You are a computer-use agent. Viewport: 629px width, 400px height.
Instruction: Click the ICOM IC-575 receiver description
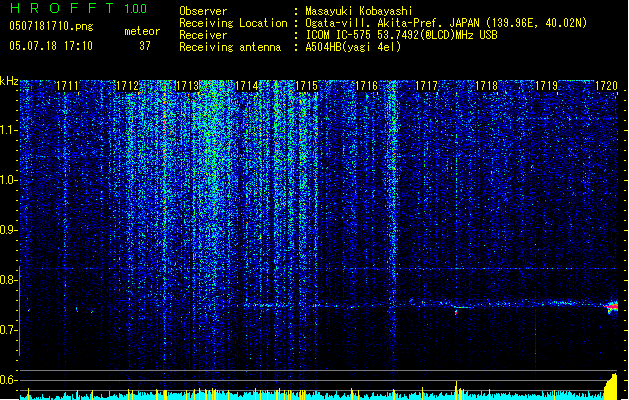click(x=402, y=35)
